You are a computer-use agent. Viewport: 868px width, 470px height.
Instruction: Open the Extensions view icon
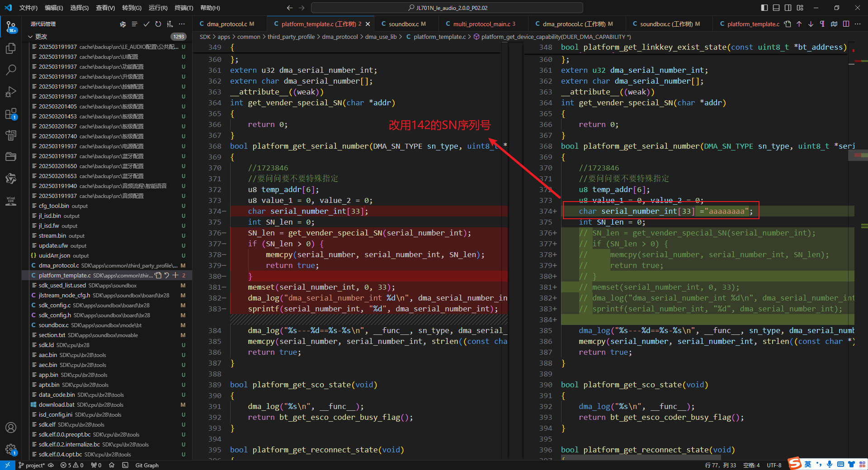(11, 113)
